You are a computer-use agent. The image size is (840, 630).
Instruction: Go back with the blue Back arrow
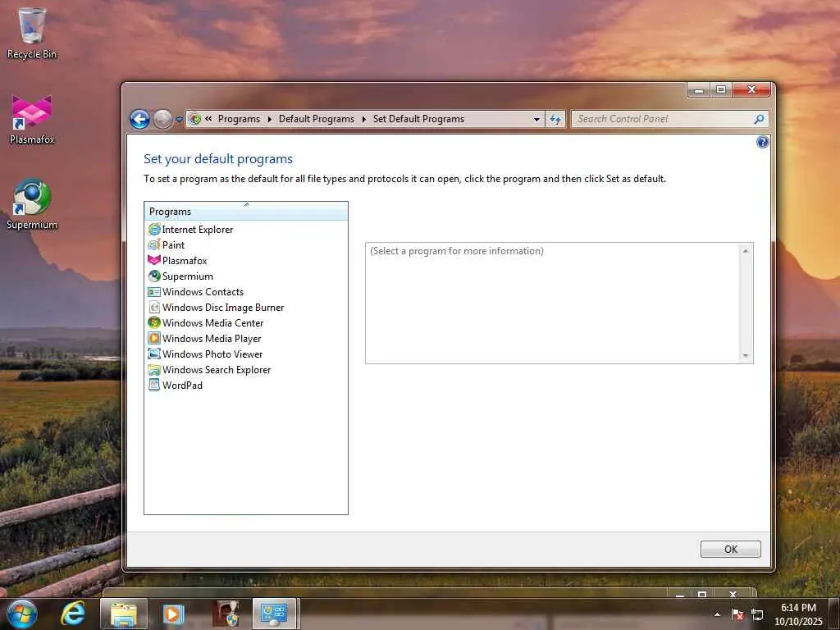click(x=139, y=119)
